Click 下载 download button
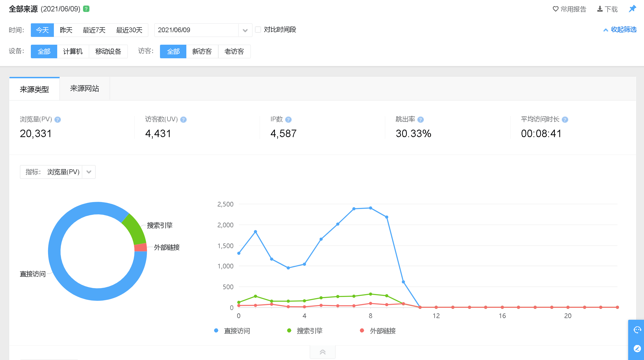644x360 pixels. (607, 9)
